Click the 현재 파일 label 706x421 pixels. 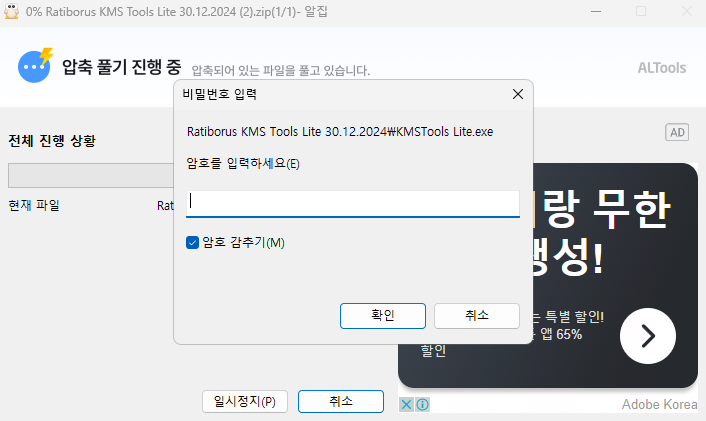click(x=34, y=205)
